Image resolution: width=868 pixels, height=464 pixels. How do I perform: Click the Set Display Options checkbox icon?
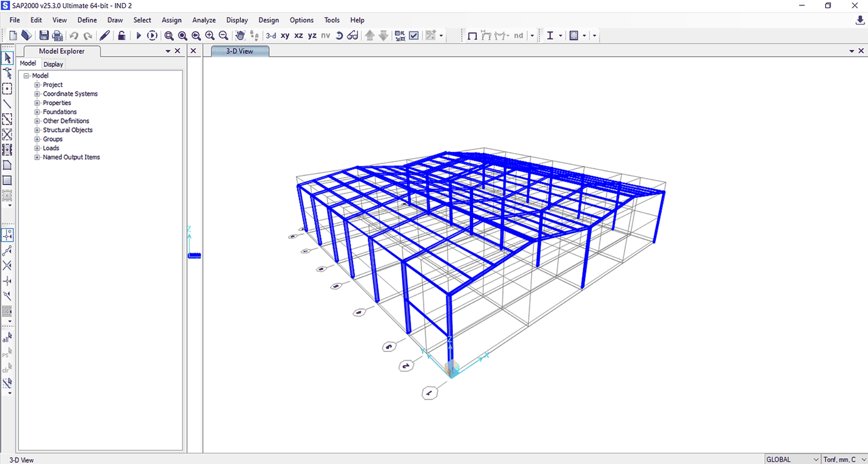414,35
